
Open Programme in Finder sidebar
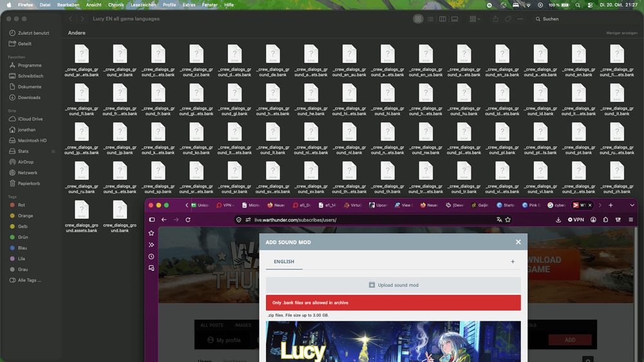coord(26,65)
